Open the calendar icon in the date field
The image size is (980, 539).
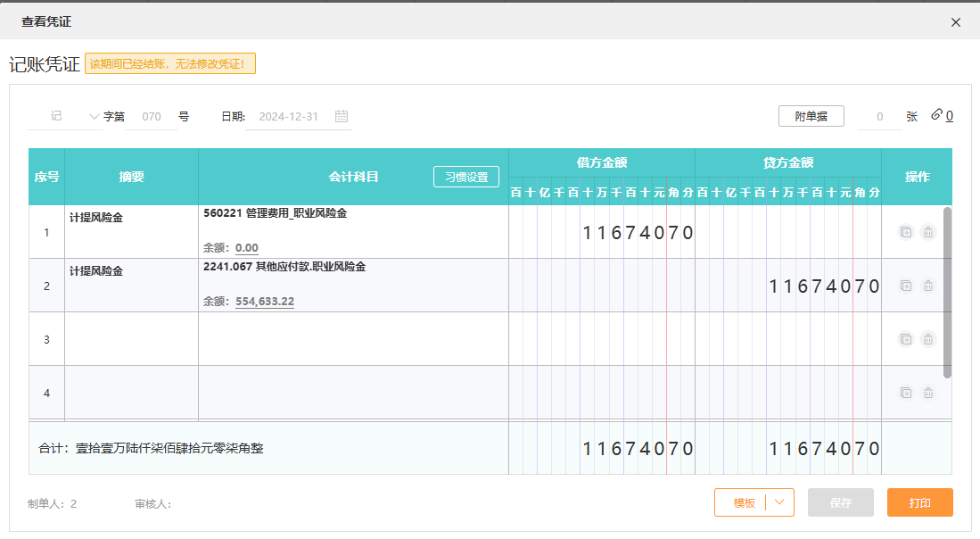pyautogui.click(x=342, y=116)
